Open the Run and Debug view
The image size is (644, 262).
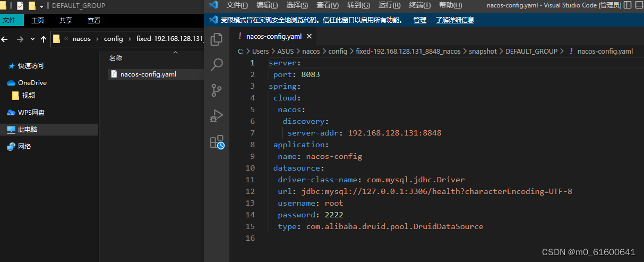[217, 116]
